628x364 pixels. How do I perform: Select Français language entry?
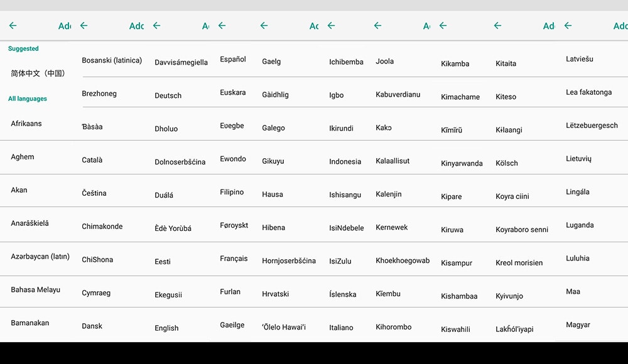click(x=234, y=259)
